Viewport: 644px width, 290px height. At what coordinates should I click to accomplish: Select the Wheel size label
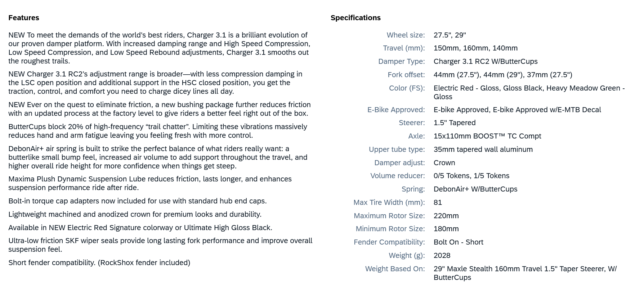pos(406,35)
